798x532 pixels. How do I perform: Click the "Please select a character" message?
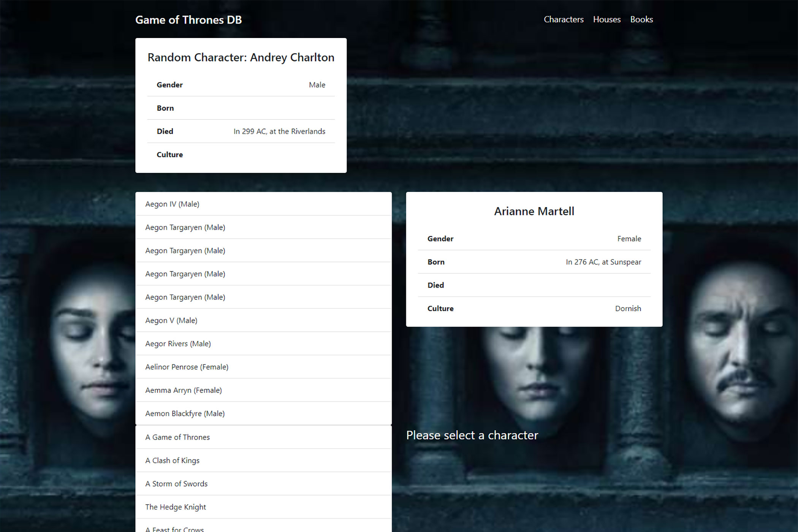472,435
